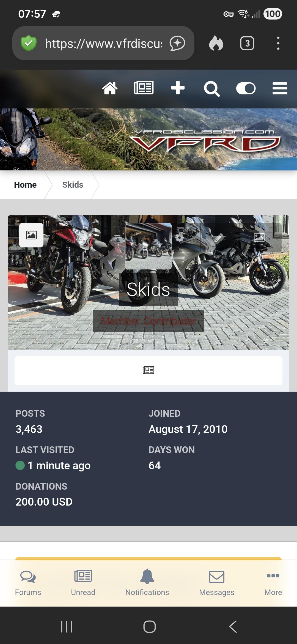
Task: Toggle the dark/light theme switch
Action: [246, 88]
